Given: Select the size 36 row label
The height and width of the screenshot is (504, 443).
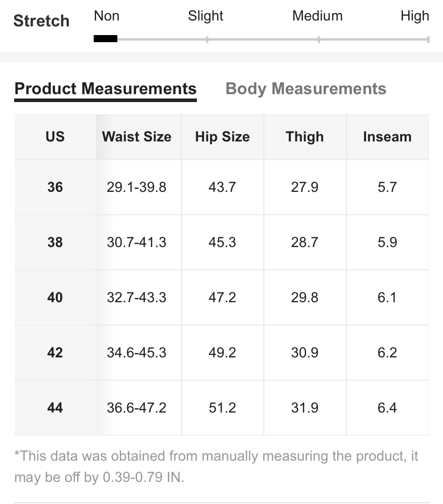Looking at the screenshot, I should click(x=55, y=187).
